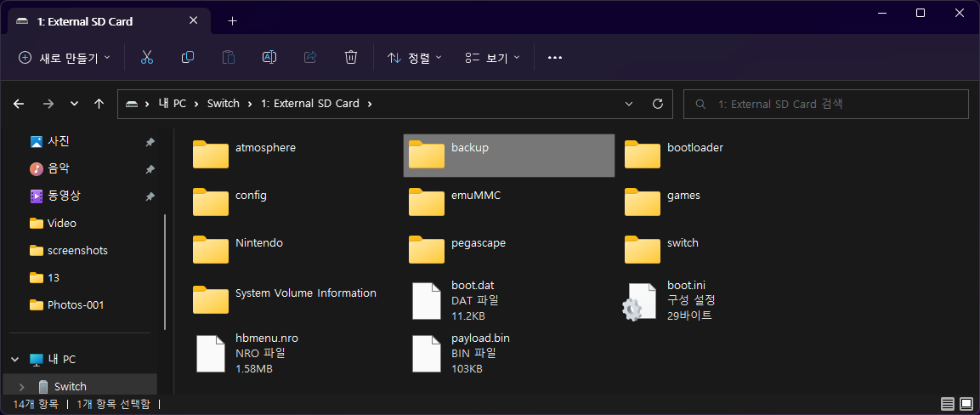Click Switch breadcrumb segment
This screenshot has width=980, height=415.
[224, 104]
